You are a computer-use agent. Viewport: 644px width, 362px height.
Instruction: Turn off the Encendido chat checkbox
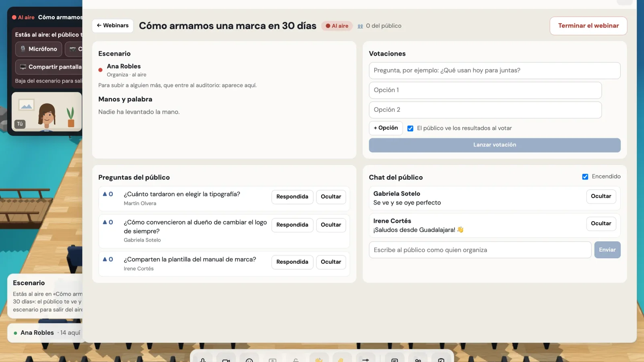585,177
